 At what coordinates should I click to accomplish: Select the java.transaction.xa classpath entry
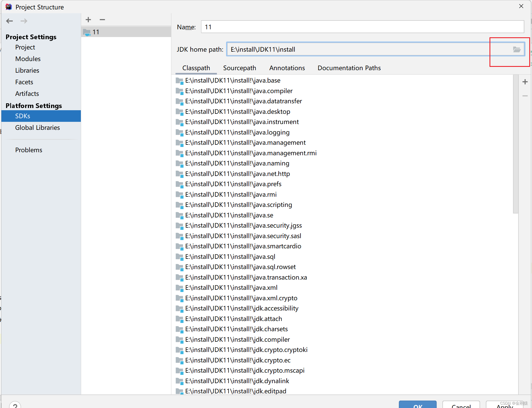click(x=344, y=277)
